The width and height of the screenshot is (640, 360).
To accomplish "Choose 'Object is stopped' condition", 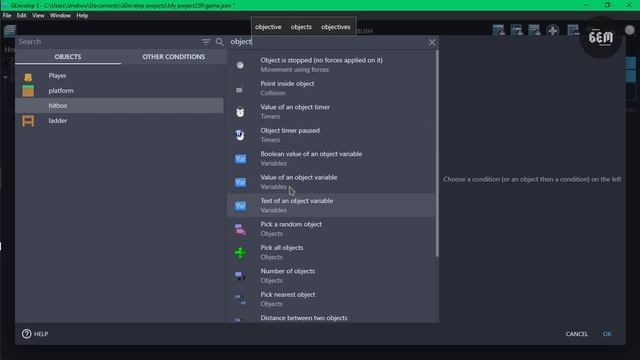I will point(331,64).
